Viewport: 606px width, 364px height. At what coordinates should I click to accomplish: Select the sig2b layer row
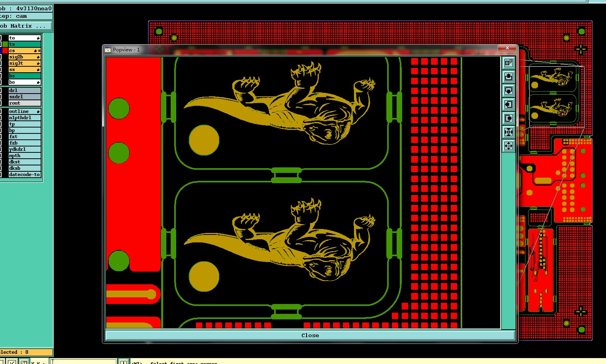24,57
